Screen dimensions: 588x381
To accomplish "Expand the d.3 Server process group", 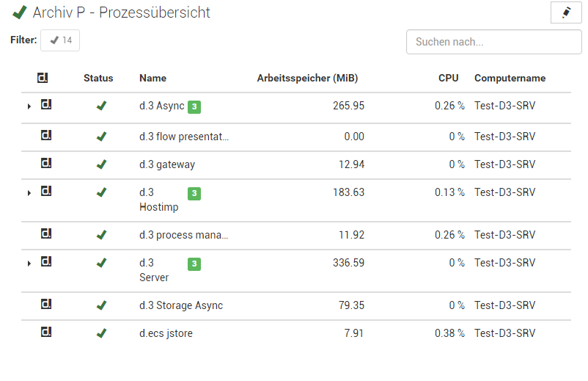I will (x=29, y=264).
